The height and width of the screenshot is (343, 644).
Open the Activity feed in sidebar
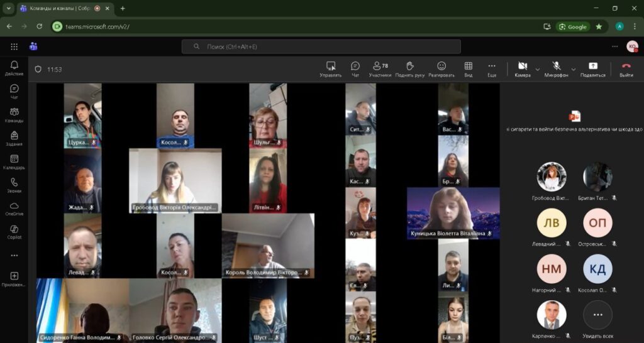pyautogui.click(x=14, y=68)
